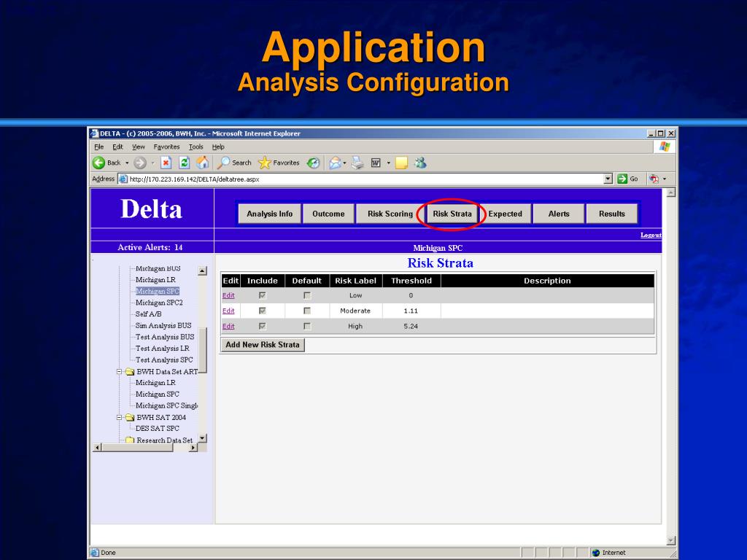Click the yellow Discuss note icon
The height and width of the screenshot is (560, 747).
pos(402,163)
